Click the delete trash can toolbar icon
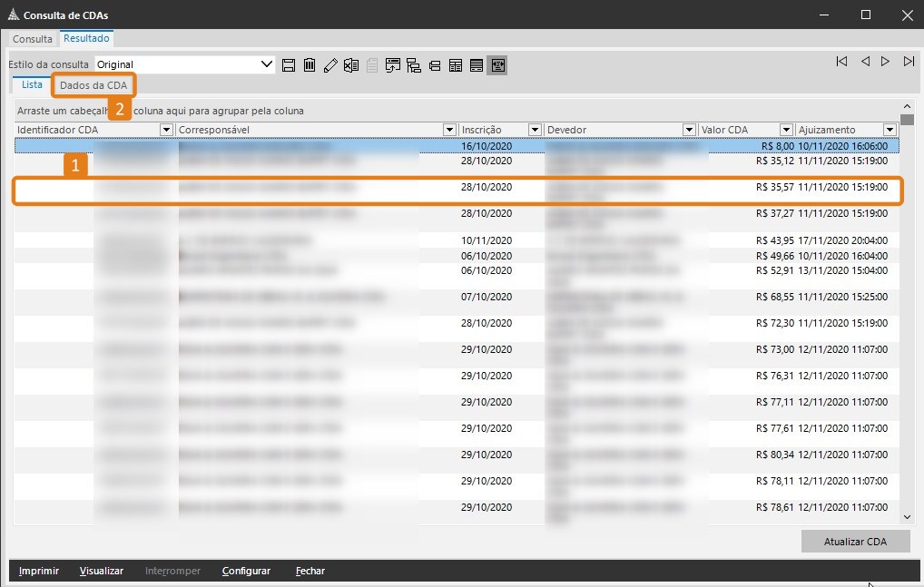The height and width of the screenshot is (587, 924). pyautogui.click(x=310, y=65)
